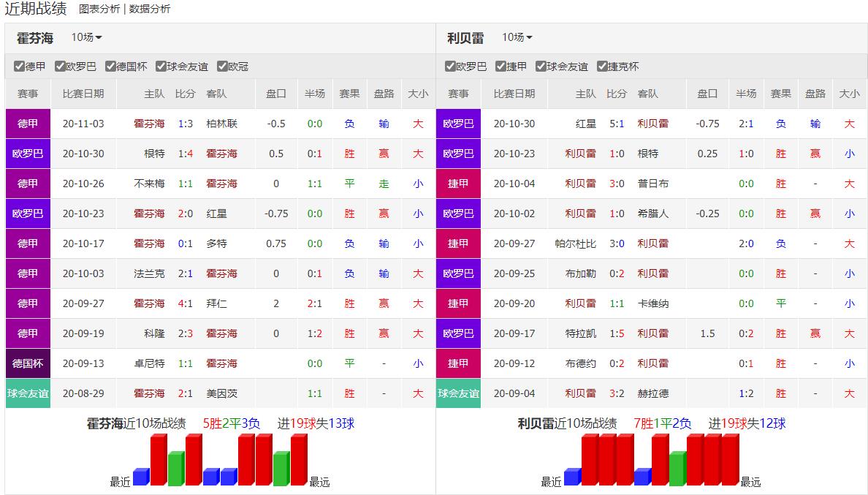Open the 10场 dropdown next to 霍芬海
Viewport: 868px width, 495px height.
(x=86, y=37)
